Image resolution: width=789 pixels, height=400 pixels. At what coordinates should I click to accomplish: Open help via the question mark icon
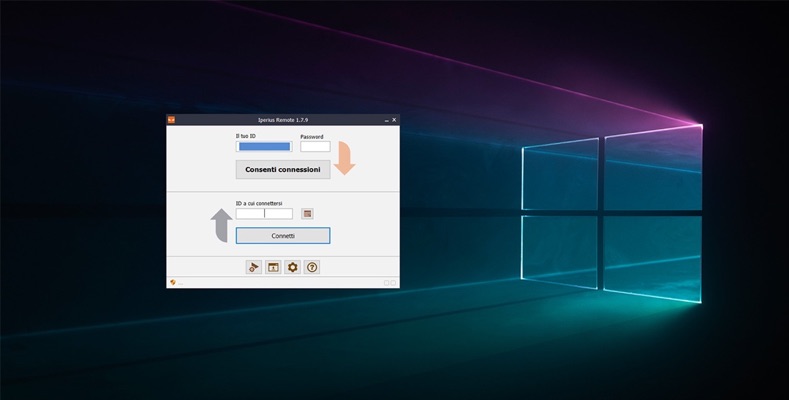tap(312, 267)
